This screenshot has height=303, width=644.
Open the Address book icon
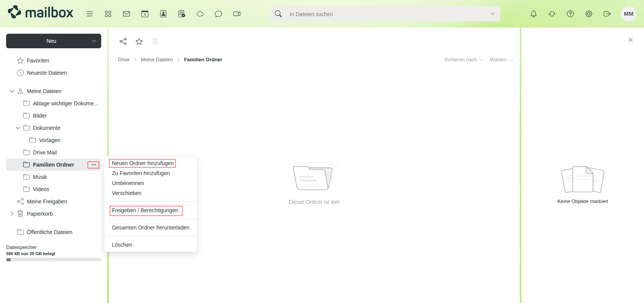pyautogui.click(x=163, y=14)
